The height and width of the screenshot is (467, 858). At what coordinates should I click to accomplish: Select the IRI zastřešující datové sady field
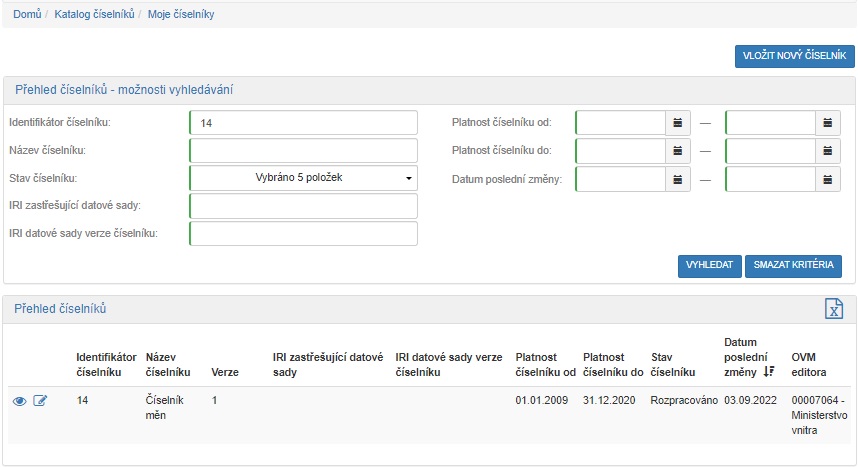303,206
